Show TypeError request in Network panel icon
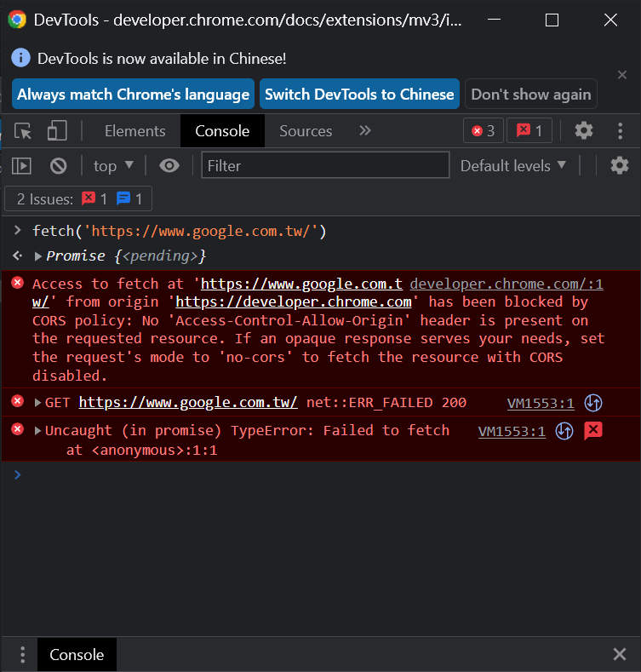 564,431
